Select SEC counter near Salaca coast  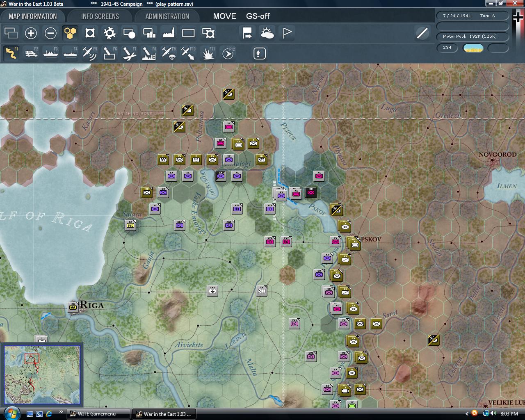point(130,225)
